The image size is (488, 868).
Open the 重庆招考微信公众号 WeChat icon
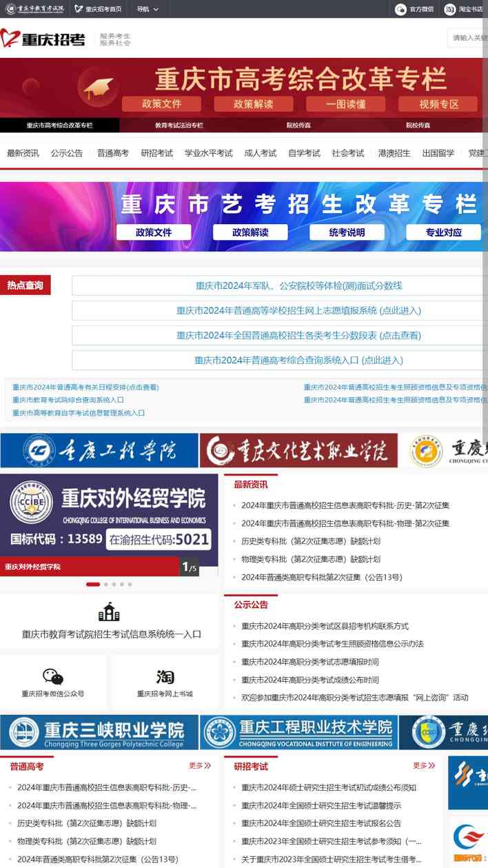(x=53, y=676)
